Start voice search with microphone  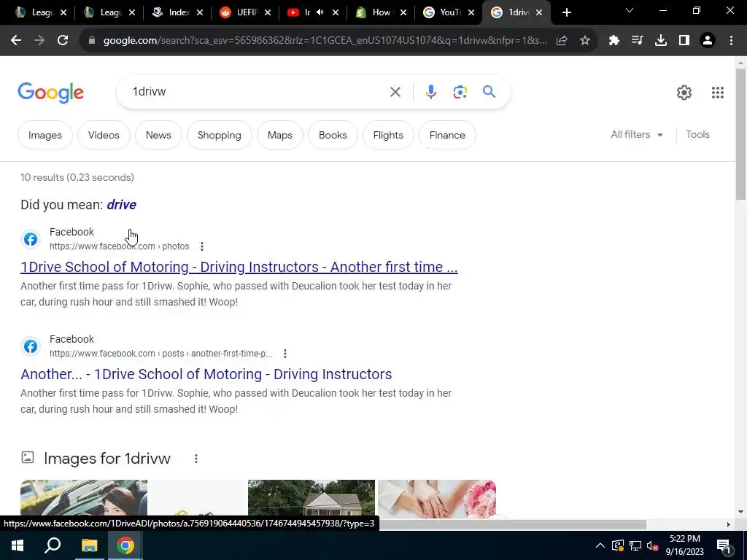pyautogui.click(x=430, y=92)
